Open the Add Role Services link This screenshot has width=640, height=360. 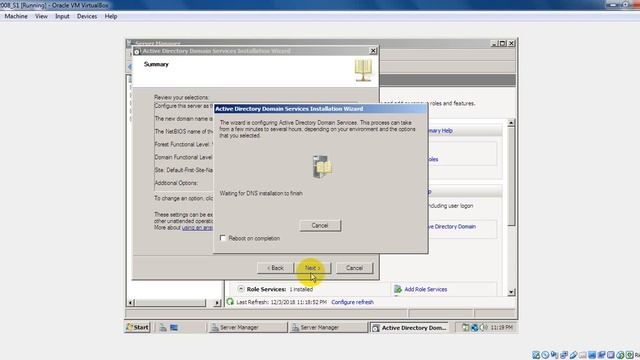click(426, 289)
